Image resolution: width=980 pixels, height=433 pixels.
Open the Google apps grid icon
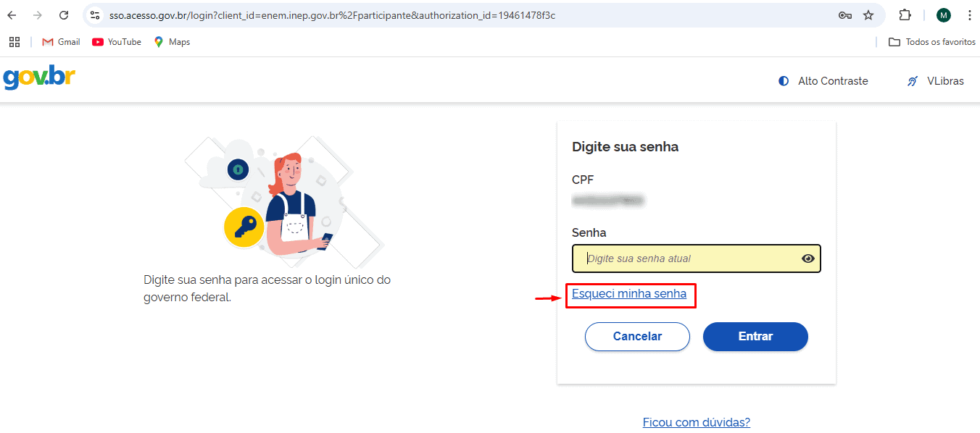[14, 42]
